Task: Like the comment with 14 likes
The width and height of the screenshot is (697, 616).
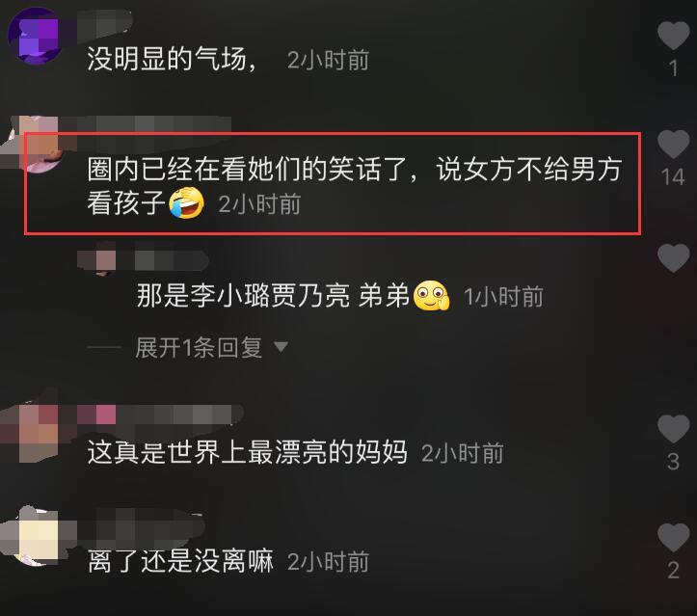Action: pyautogui.click(x=674, y=144)
